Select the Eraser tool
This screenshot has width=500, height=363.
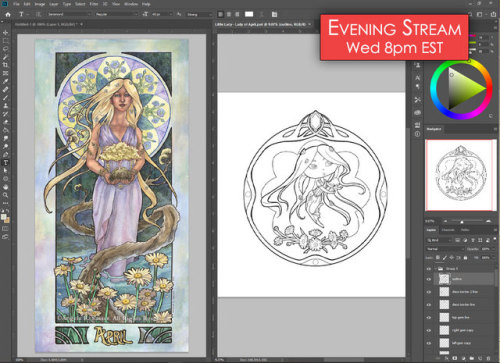(5, 122)
